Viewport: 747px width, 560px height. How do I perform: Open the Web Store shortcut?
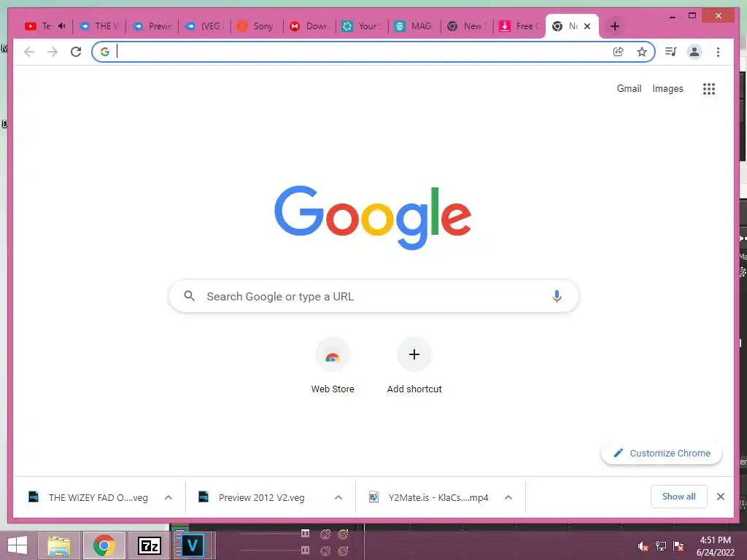pos(333,366)
